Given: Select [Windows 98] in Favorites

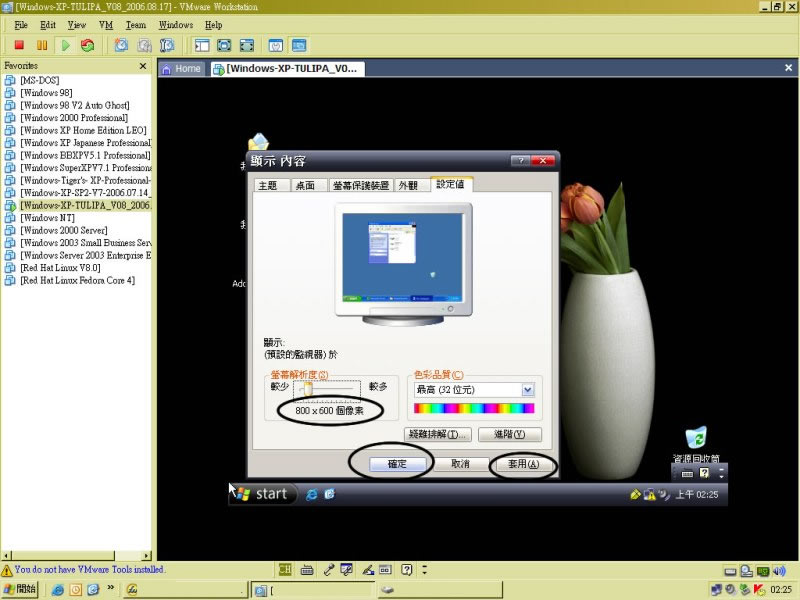Looking at the screenshot, I should 46,93.
